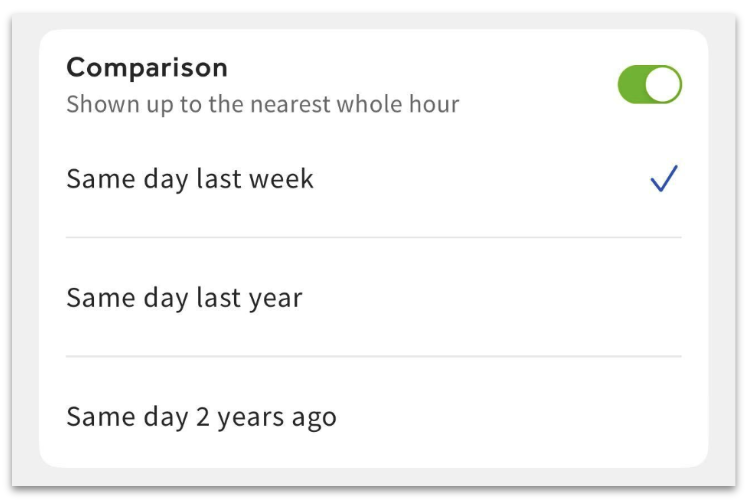The width and height of the screenshot is (752, 504).
Task: Click the divider above Same day 2 years ago
Action: [373, 356]
